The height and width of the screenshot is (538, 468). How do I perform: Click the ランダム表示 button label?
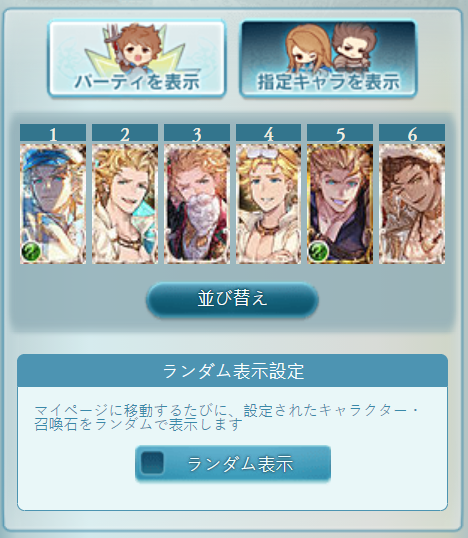click(x=240, y=464)
